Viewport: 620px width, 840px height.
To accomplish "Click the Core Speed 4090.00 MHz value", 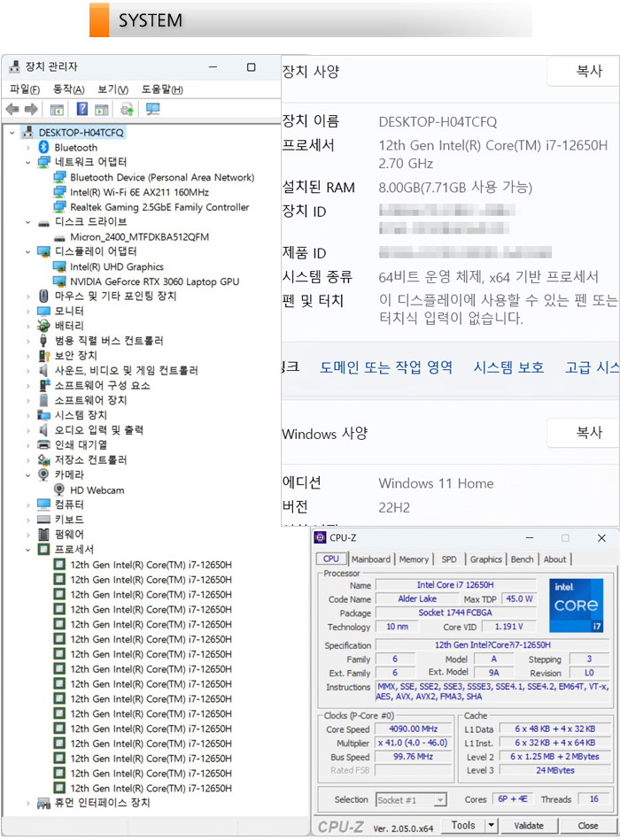I will (x=413, y=728).
